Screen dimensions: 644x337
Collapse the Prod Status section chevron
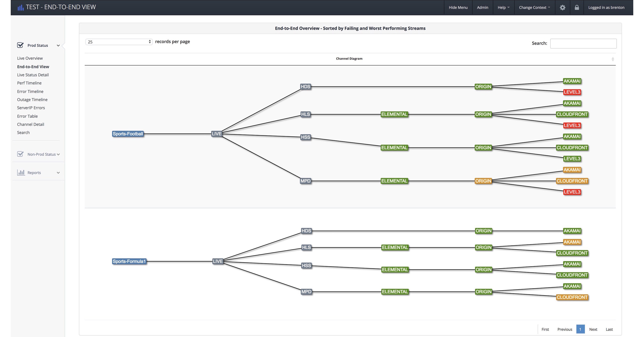58,46
